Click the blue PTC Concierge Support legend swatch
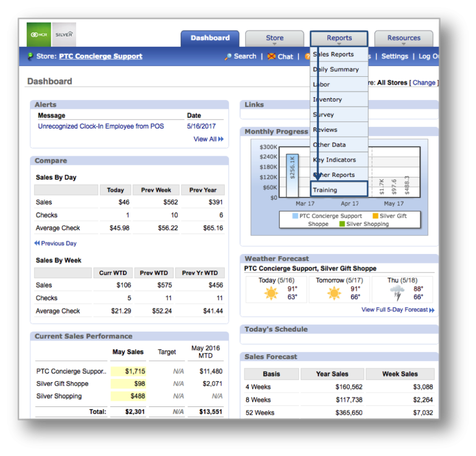Image resolution: width=476 pixels, height=456 pixels. coord(295,216)
